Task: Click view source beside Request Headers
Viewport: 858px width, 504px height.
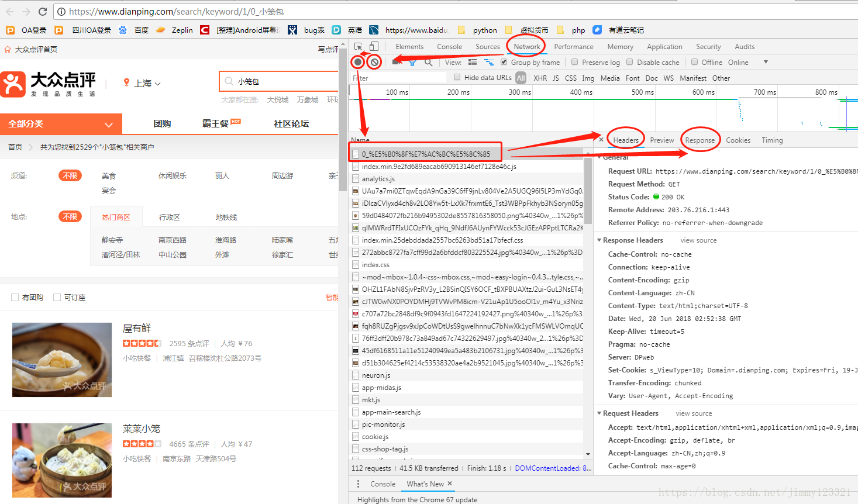Action: [694, 413]
